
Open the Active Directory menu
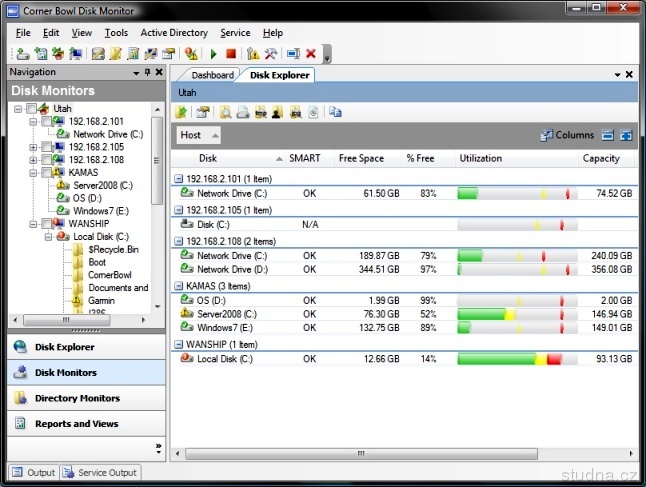tap(174, 33)
